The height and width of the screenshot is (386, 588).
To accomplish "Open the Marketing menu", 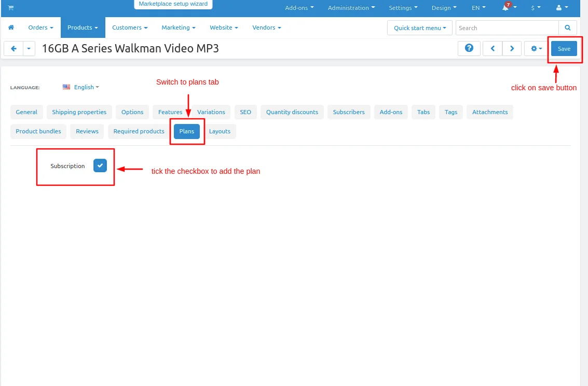I will click(x=179, y=27).
